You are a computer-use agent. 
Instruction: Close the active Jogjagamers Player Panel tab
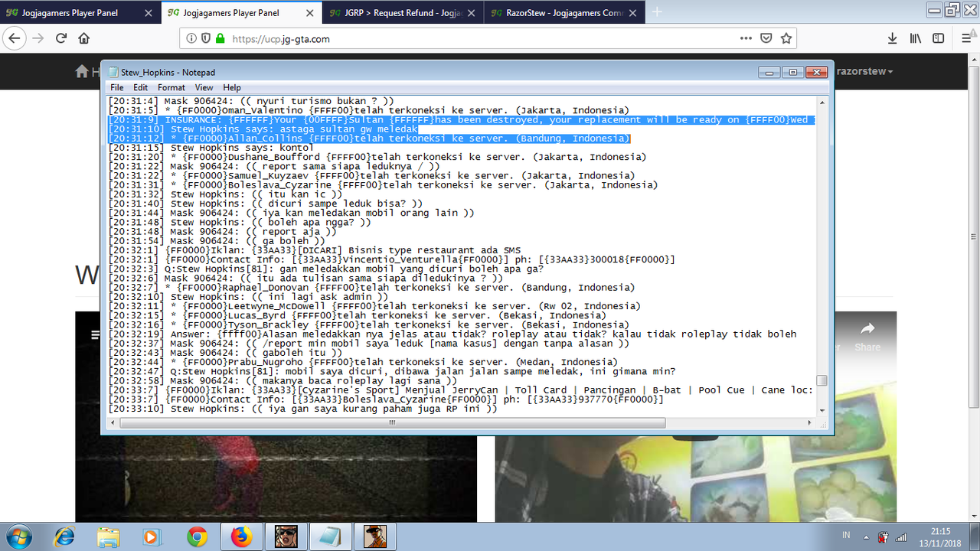(310, 13)
